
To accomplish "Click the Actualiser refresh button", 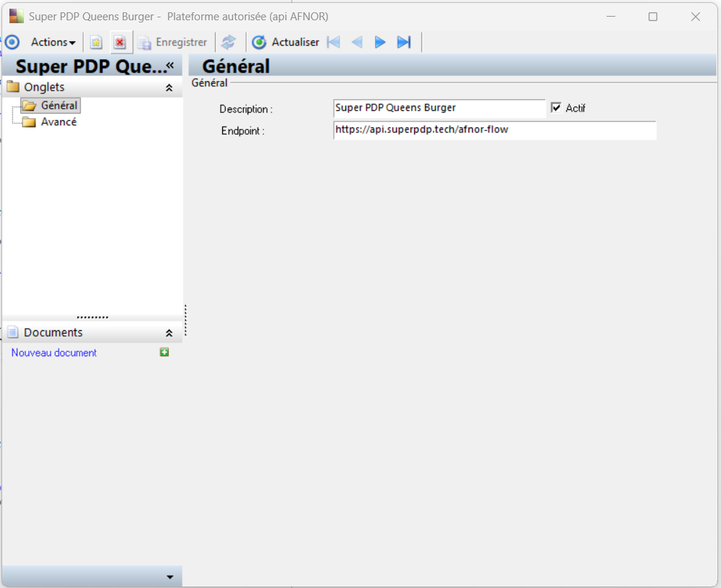I will [x=285, y=42].
